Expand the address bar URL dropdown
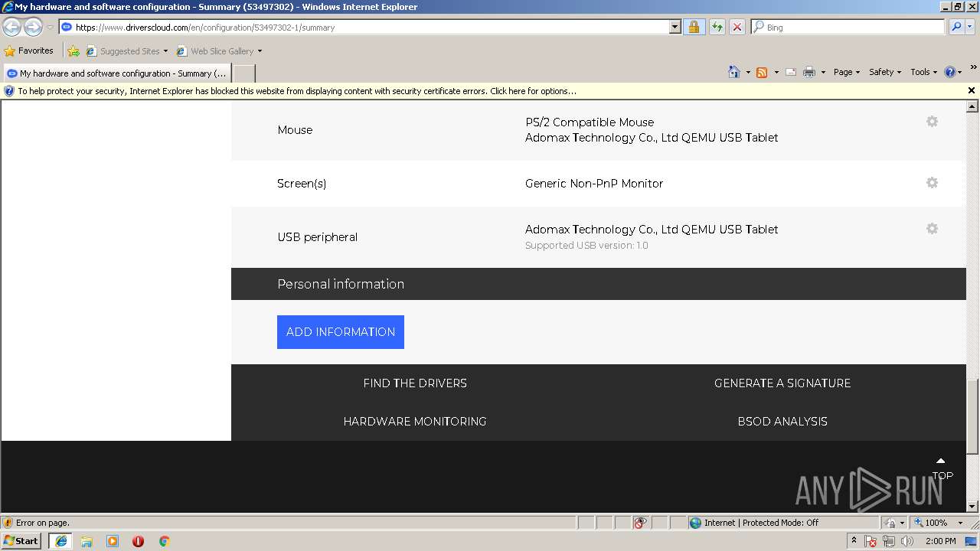Image resolution: width=980 pixels, height=551 pixels. click(x=675, y=27)
